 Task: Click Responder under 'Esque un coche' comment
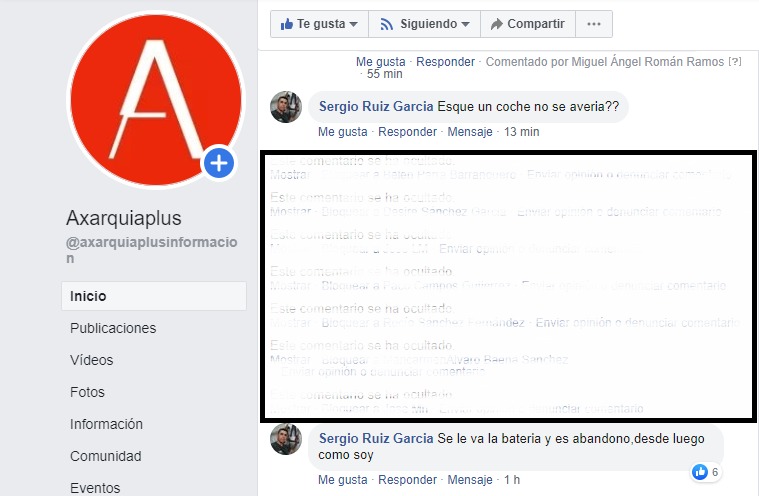pos(407,132)
